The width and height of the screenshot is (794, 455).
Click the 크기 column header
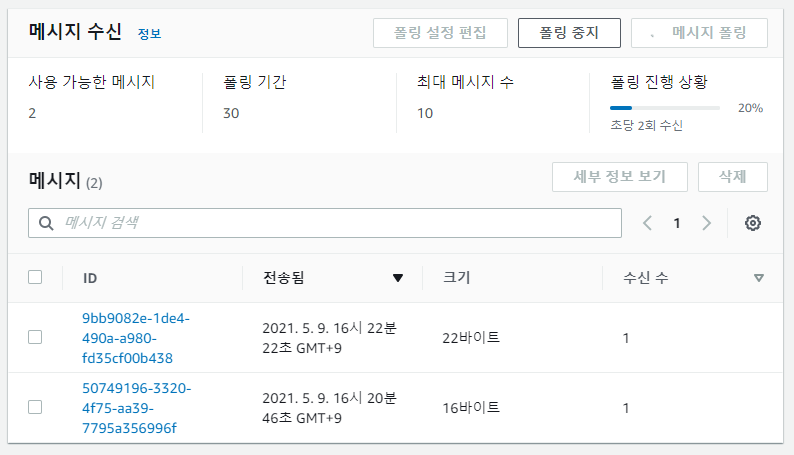point(456,278)
